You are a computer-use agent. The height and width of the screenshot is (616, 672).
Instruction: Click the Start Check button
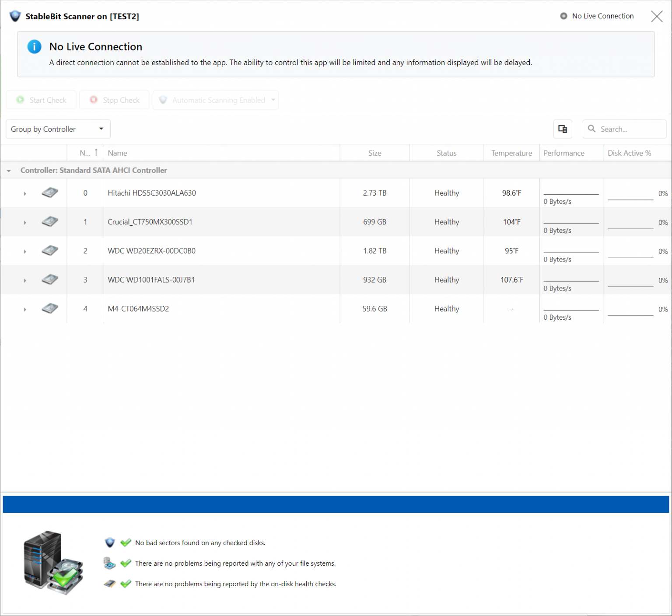pos(41,100)
